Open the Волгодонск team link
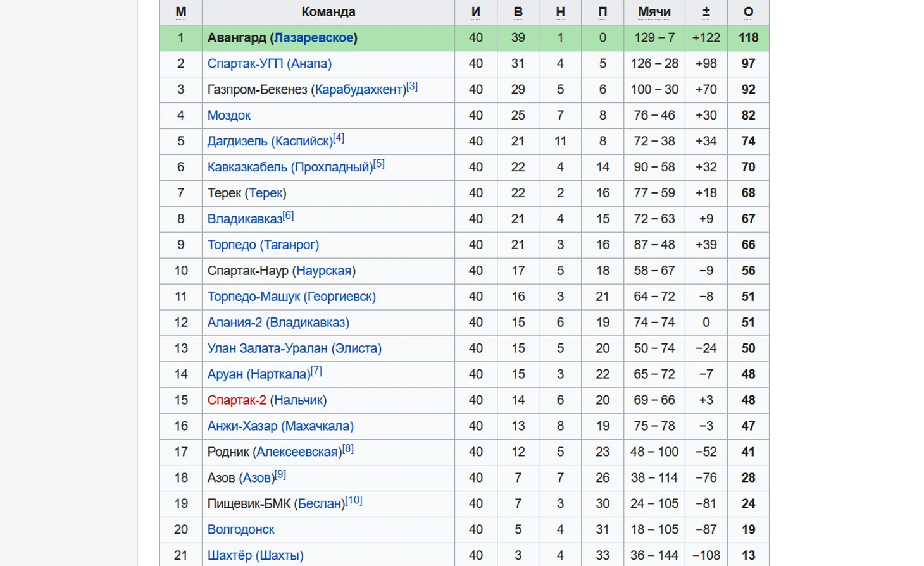 (x=240, y=530)
